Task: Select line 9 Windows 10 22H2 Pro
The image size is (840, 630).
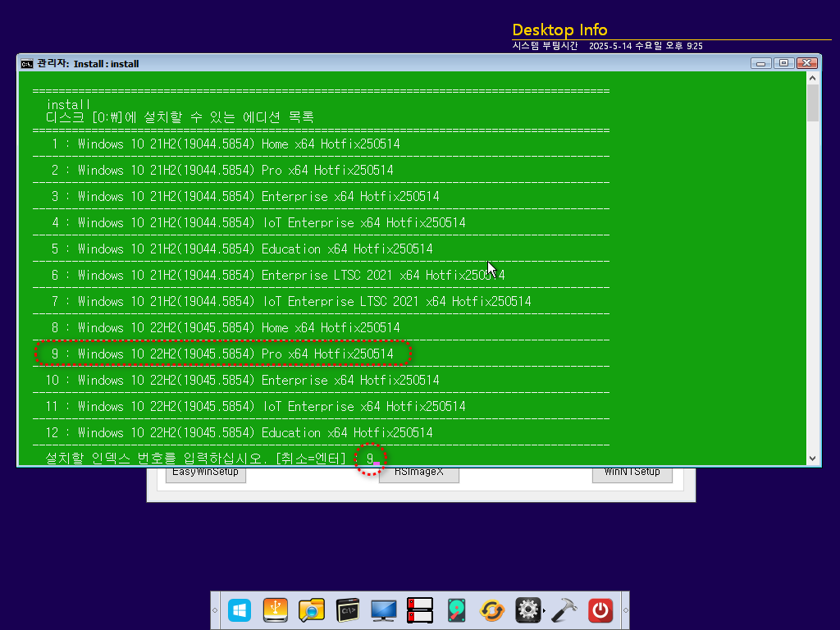Action: point(222,354)
